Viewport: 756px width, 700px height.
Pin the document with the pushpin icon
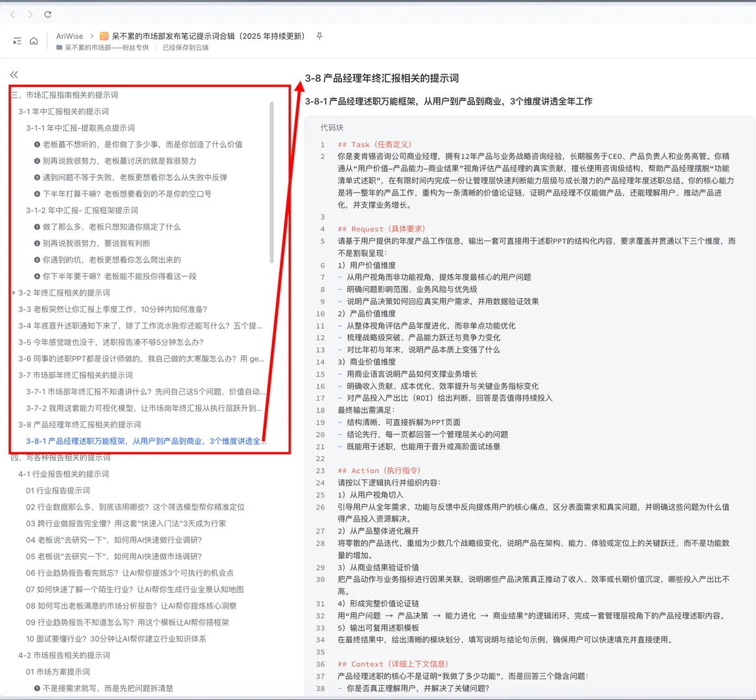[x=319, y=36]
